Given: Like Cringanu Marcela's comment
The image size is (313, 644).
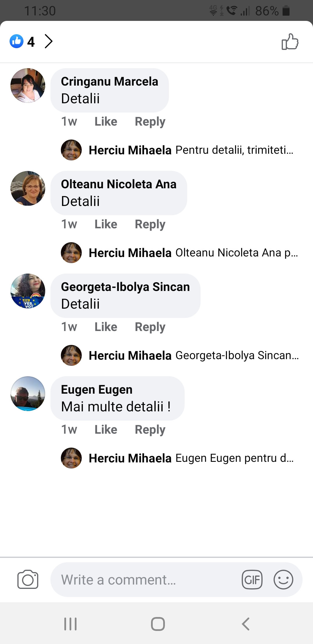Looking at the screenshot, I should click(x=106, y=121).
